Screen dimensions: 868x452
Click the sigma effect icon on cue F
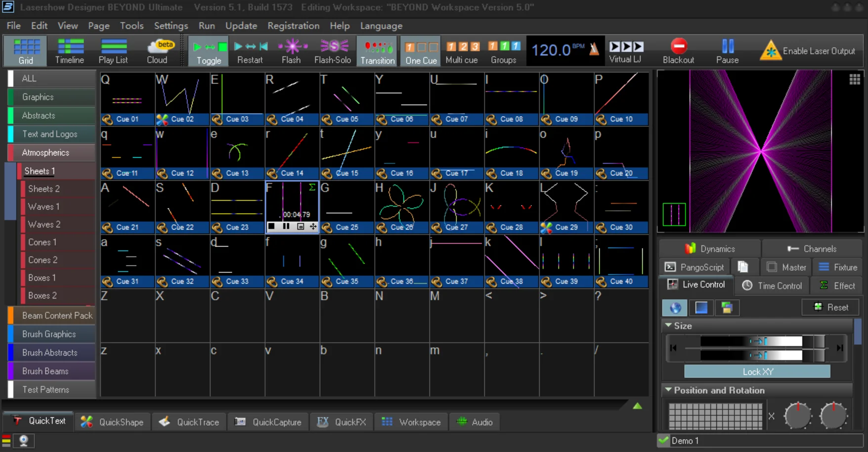tap(312, 187)
